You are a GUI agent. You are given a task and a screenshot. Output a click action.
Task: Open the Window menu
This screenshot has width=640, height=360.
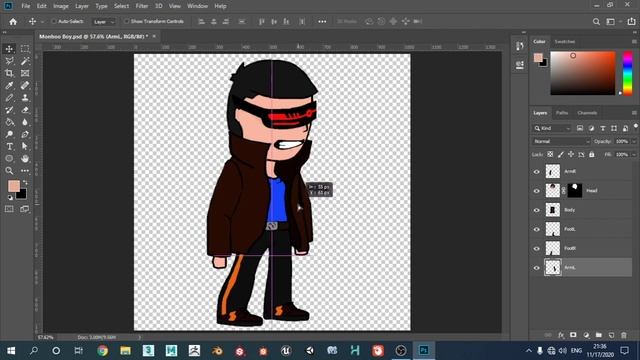coord(197,6)
